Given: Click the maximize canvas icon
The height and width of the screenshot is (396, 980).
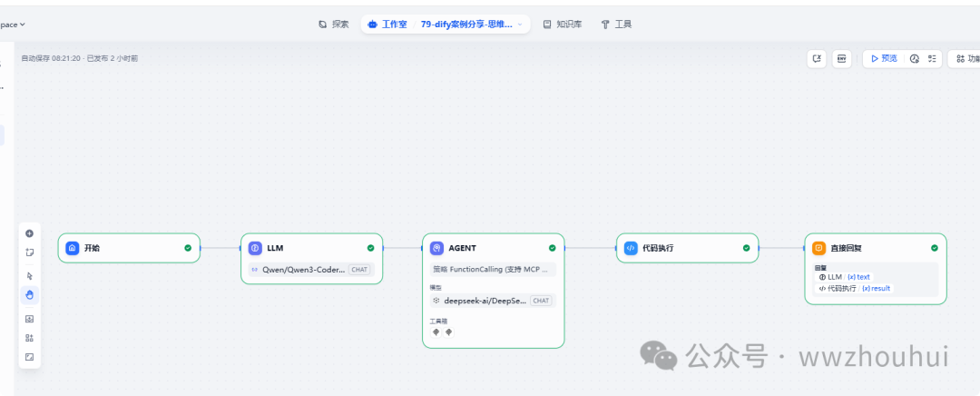Looking at the screenshot, I should (x=29, y=357).
